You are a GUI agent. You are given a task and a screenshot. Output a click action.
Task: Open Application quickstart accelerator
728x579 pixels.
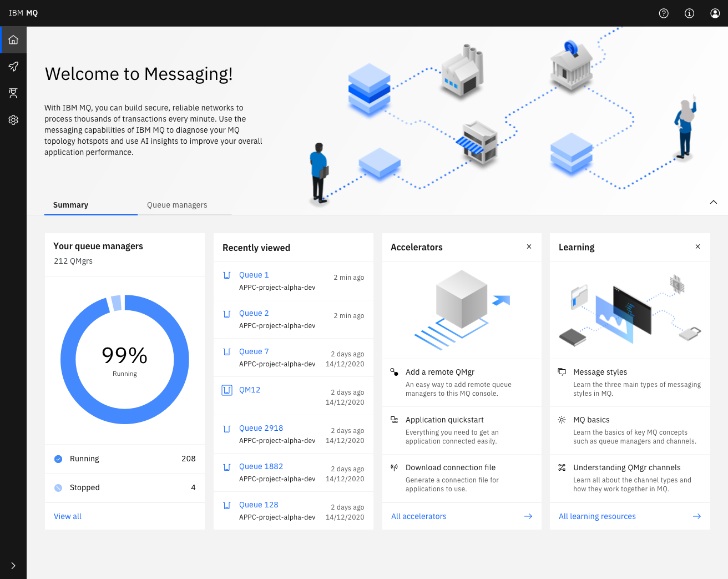coord(462,430)
